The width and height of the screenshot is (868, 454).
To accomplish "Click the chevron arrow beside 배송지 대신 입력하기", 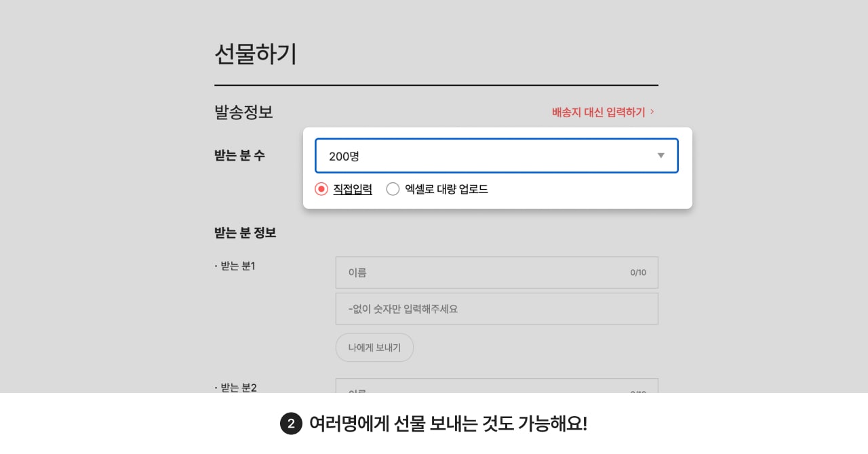I will (x=652, y=112).
